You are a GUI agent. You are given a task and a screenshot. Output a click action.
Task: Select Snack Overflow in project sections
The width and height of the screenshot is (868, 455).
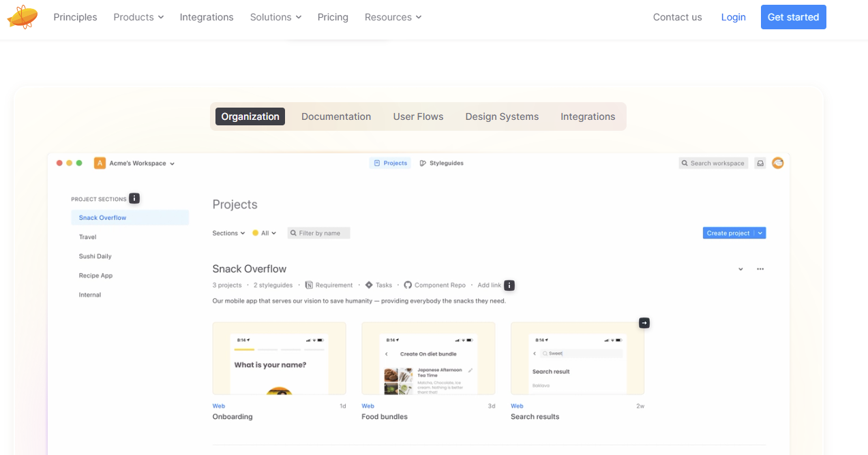pos(130,218)
